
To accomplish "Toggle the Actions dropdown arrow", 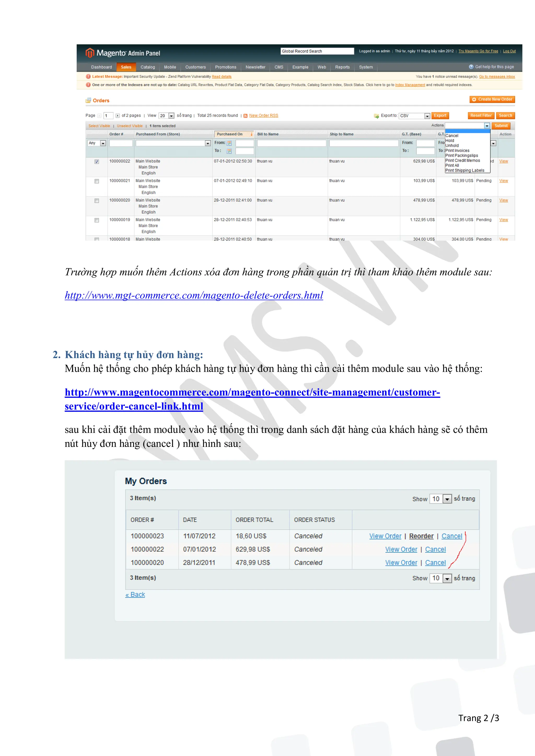I will [x=487, y=126].
